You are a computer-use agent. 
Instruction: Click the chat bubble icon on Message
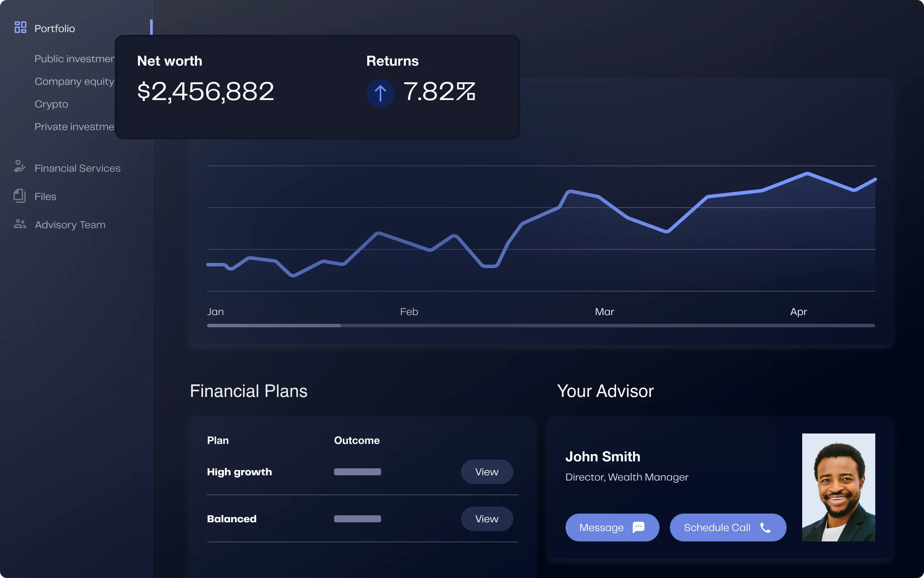(x=638, y=527)
